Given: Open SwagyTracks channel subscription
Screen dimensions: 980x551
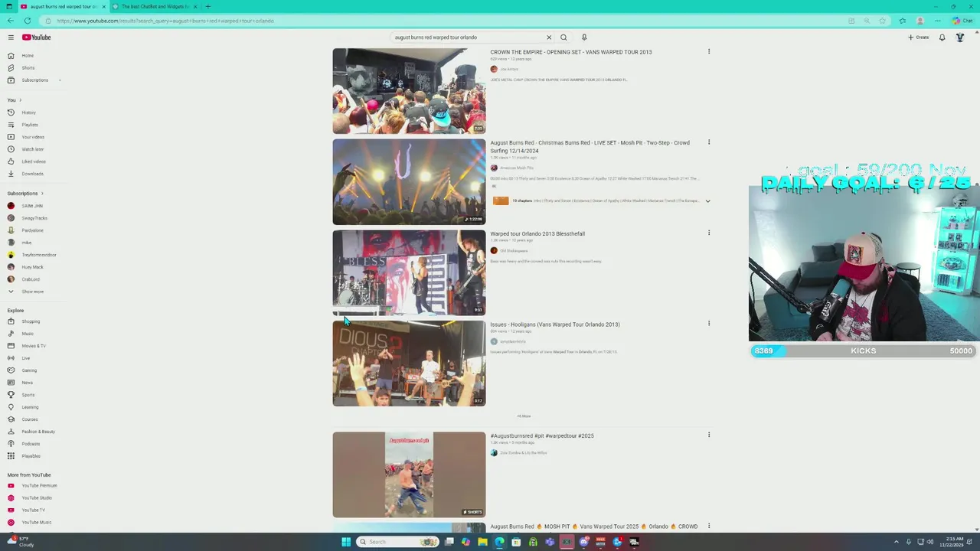Looking at the screenshot, I should tap(33, 218).
